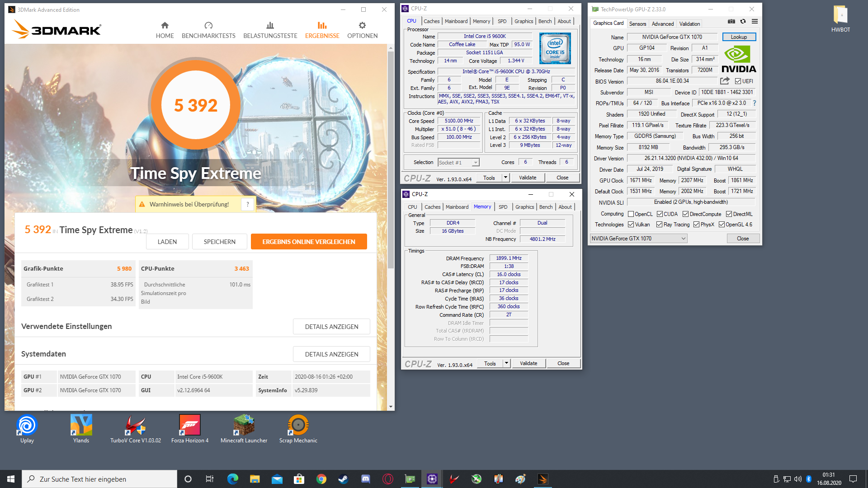Toggle Vulkan checkbox in GPU-Z
The image size is (868, 488).
click(x=631, y=225)
